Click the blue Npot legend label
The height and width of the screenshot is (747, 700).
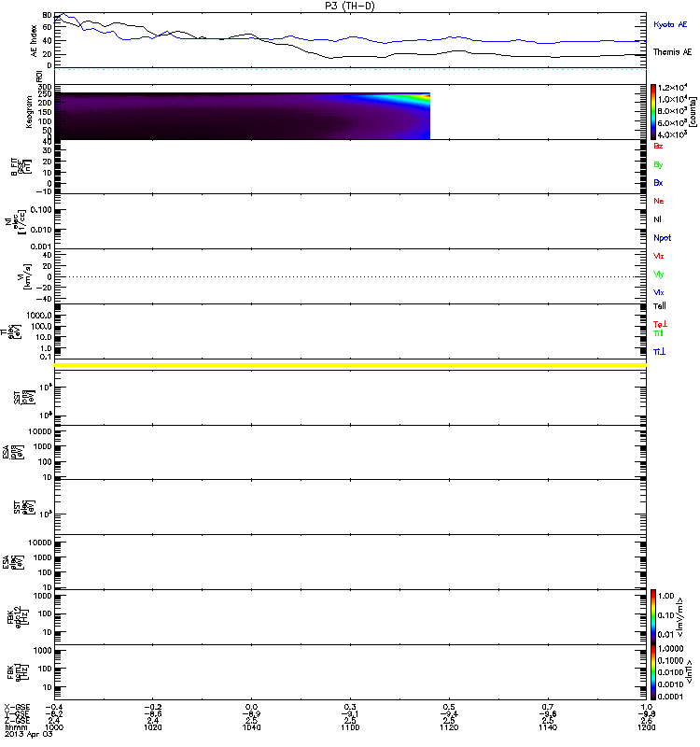[662, 238]
